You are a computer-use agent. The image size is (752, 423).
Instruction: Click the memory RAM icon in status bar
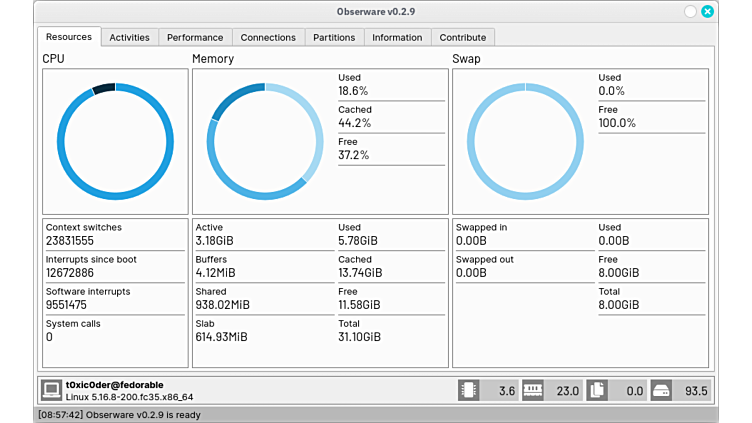533,390
